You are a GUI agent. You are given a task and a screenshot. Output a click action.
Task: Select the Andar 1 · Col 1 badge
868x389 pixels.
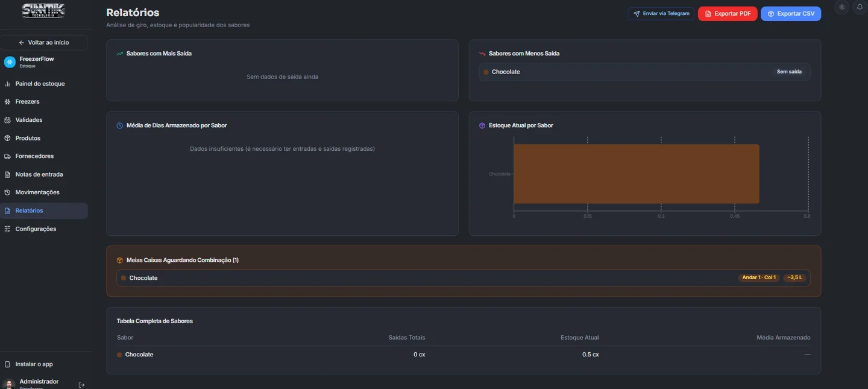point(759,278)
